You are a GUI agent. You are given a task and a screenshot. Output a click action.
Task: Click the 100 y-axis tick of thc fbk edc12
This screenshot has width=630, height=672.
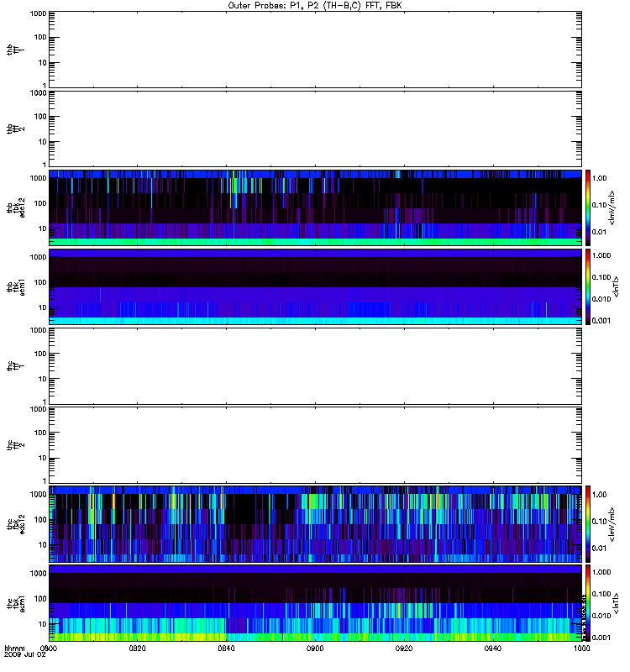tap(40, 520)
